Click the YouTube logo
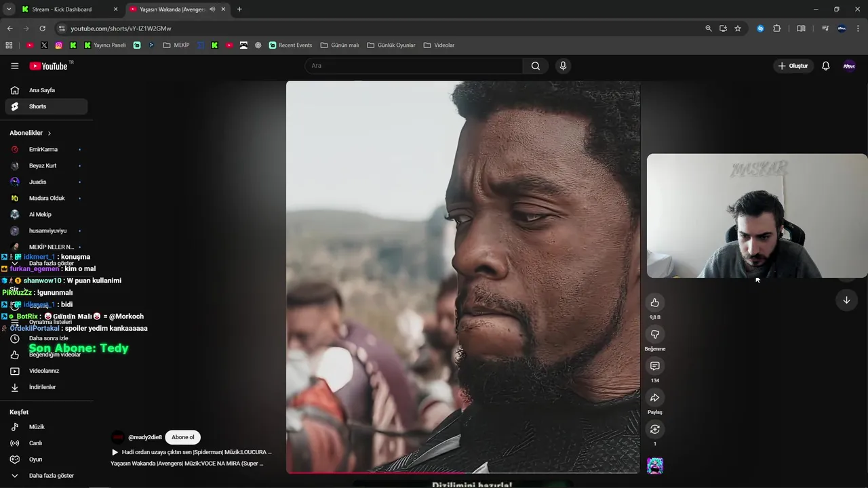Image resolution: width=868 pixels, height=488 pixels. (x=48, y=66)
